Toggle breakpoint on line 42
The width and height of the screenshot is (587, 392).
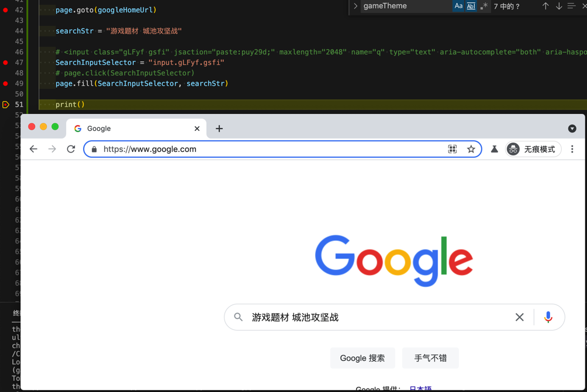pos(5,10)
